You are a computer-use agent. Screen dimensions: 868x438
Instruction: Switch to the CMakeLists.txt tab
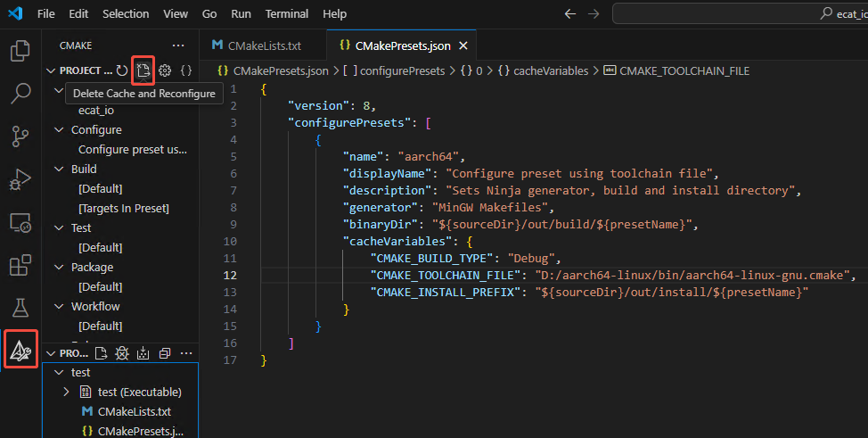[x=263, y=45]
